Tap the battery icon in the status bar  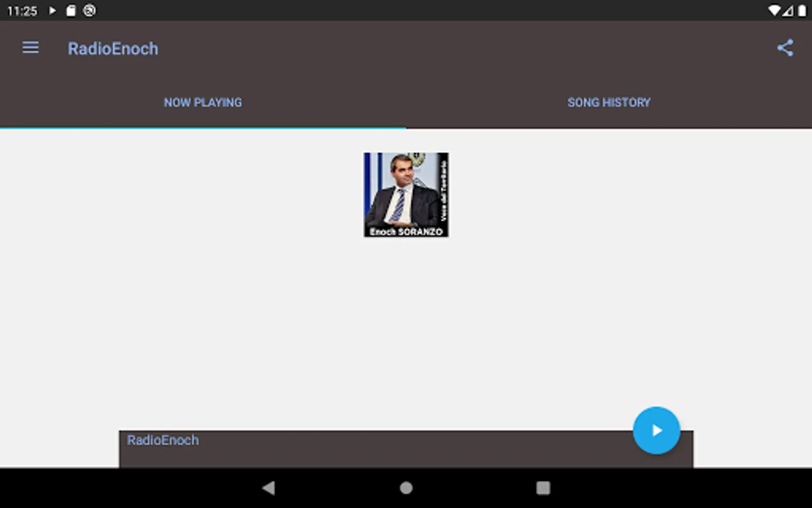pyautogui.click(x=802, y=10)
